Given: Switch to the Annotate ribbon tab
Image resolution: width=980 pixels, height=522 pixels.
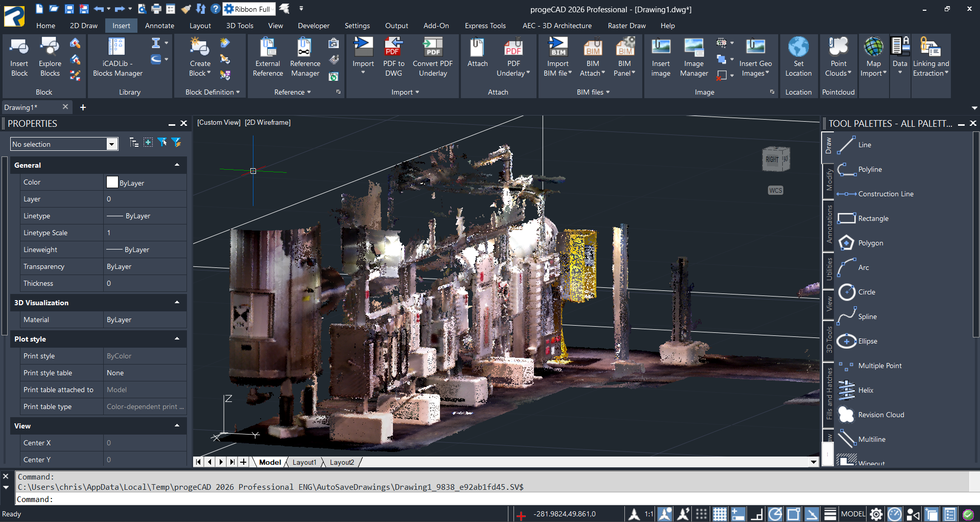Looking at the screenshot, I should click(159, 26).
